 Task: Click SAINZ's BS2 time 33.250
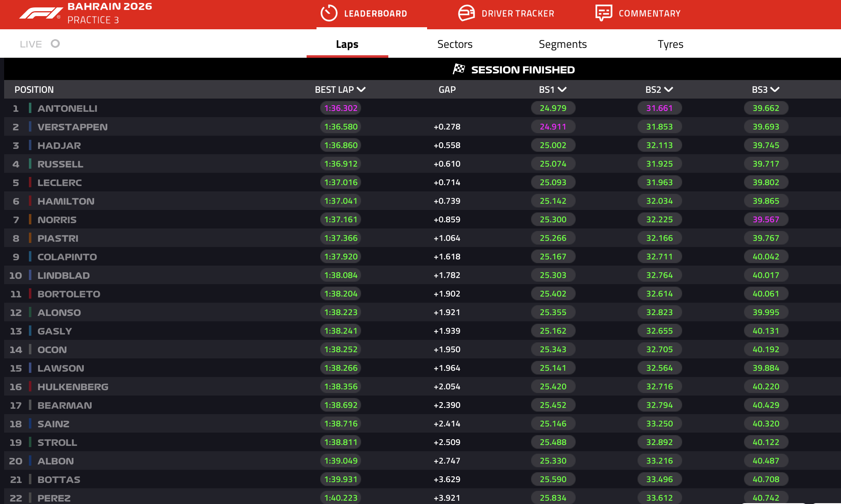[x=659, y=424]
